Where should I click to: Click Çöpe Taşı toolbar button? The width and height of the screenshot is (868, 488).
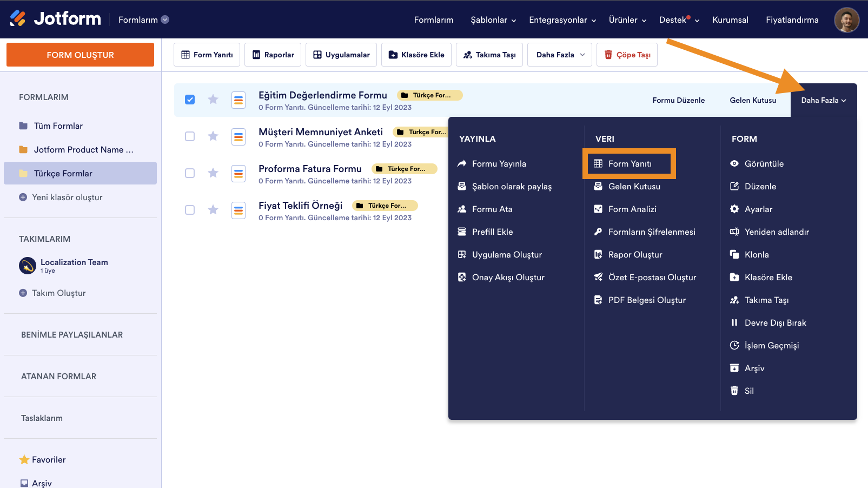coord(627,55)
